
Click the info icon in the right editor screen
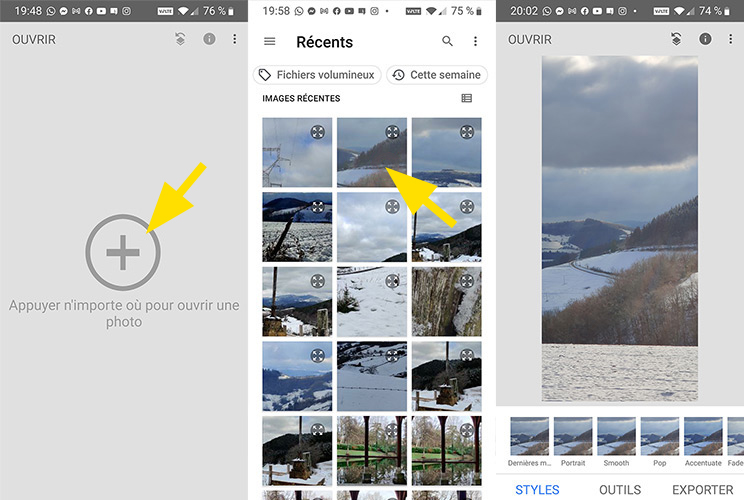(x=705, y=39)
